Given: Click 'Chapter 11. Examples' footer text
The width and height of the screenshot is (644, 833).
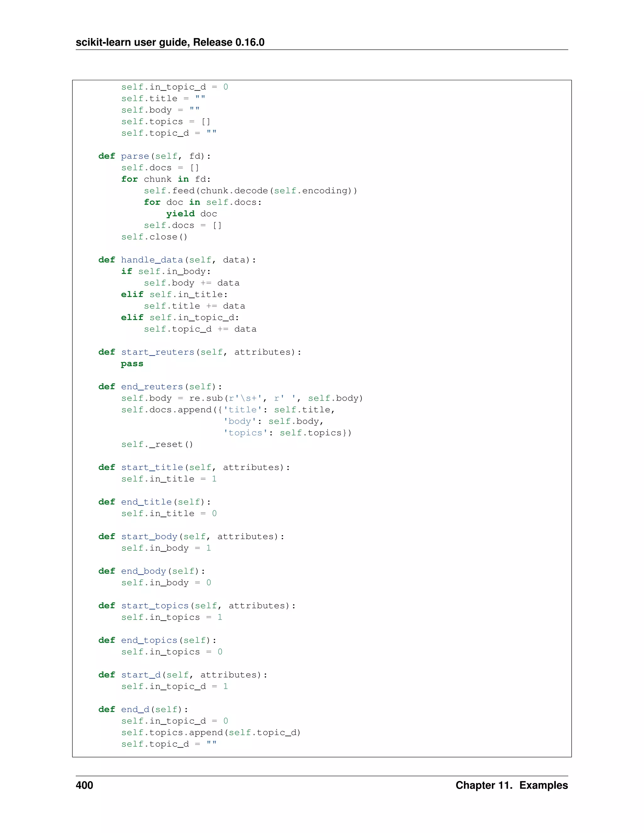Looking at the screenshot, I should click(512, 785).
